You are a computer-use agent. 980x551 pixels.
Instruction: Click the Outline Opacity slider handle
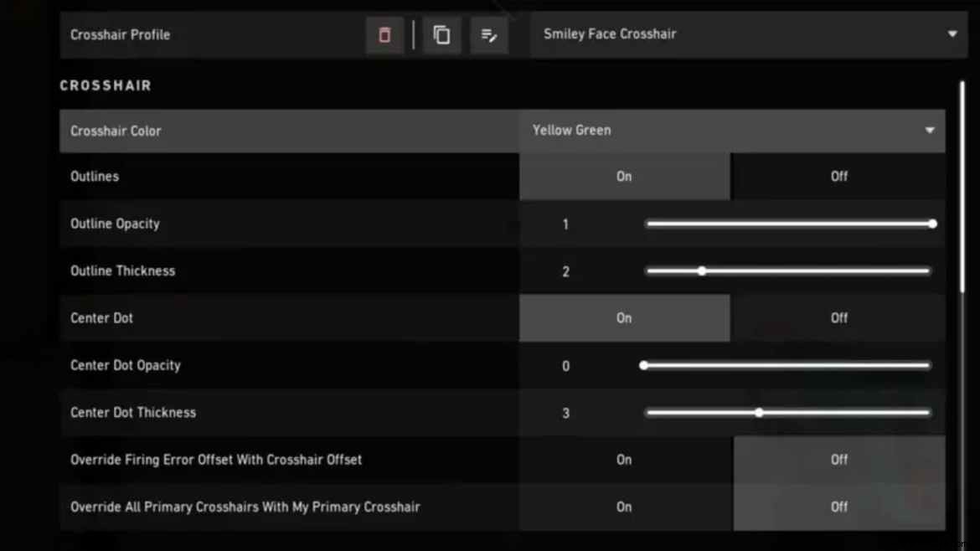tap(932, 224)
